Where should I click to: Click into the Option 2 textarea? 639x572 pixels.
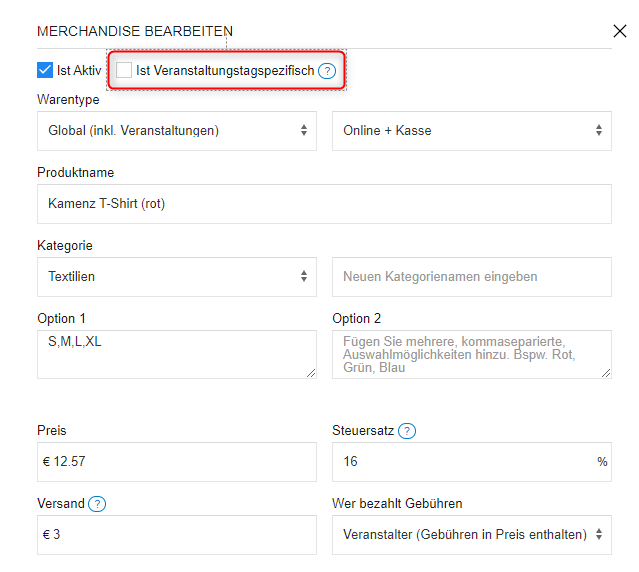pos(471,354)
